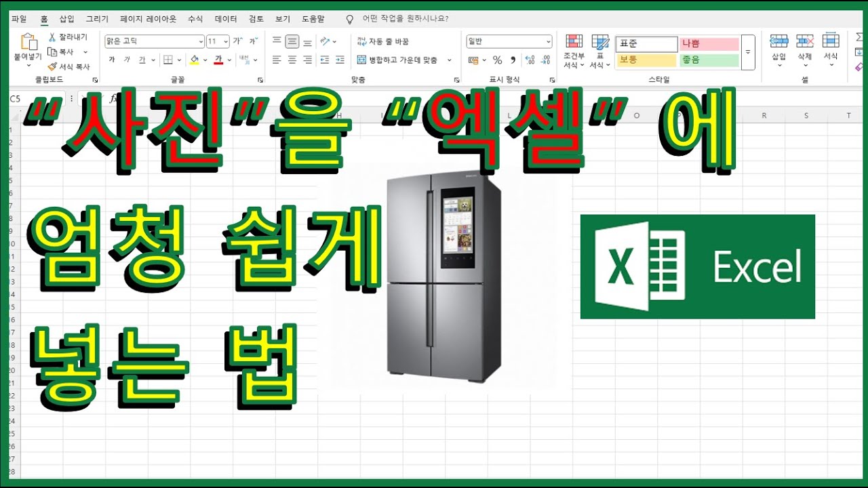Click the Name Box showing C5
The image size is (868, 488).
(37, 99)
